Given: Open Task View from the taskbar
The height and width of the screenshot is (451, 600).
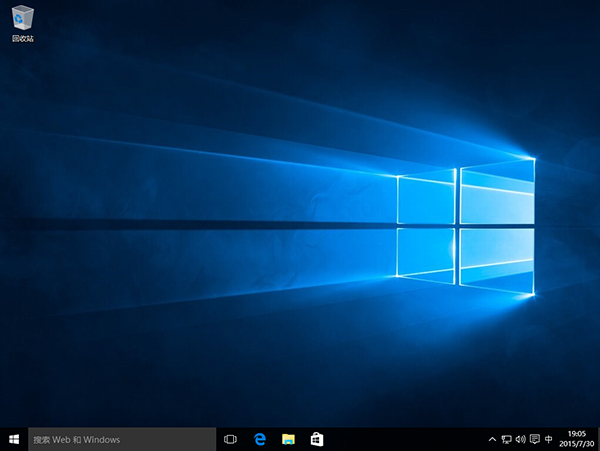Looking at the screenshot, I should tap(230, 439).
